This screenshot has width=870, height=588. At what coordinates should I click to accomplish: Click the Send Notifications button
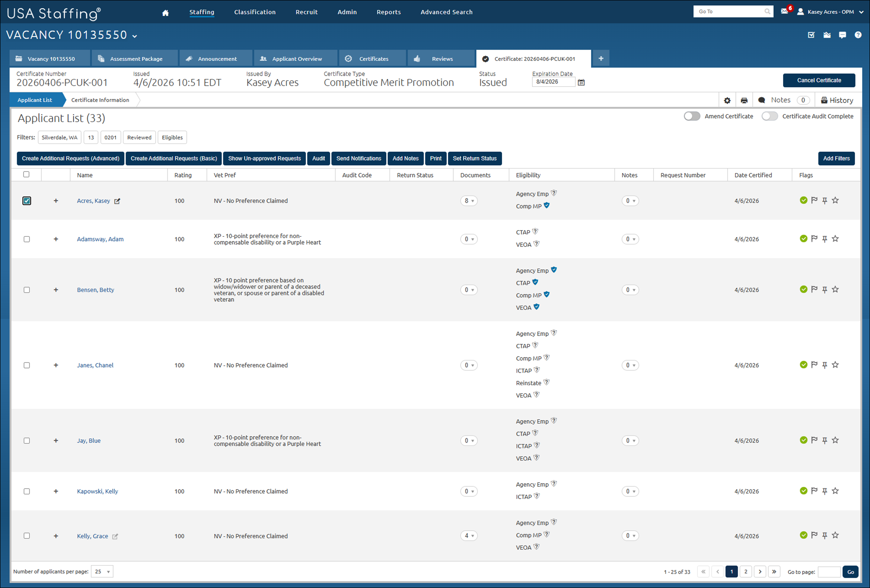pyautogui.click(x=359, y=159)
